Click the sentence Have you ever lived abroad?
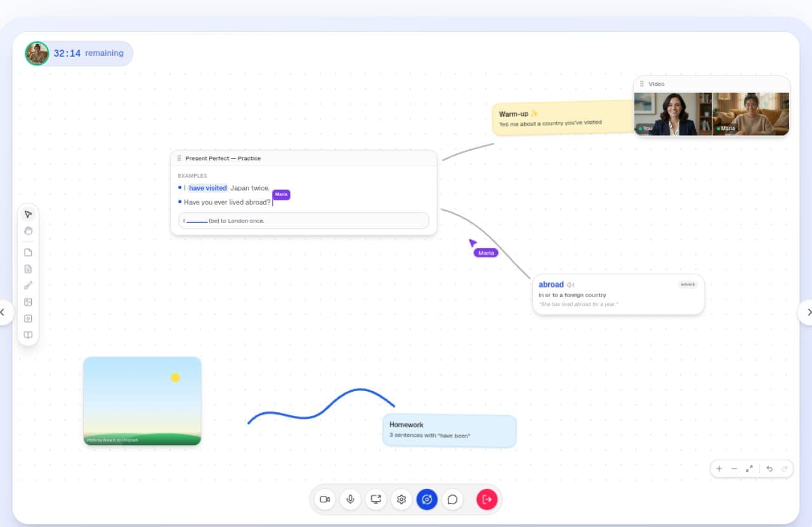812x527 pixels. coord(227,203)
